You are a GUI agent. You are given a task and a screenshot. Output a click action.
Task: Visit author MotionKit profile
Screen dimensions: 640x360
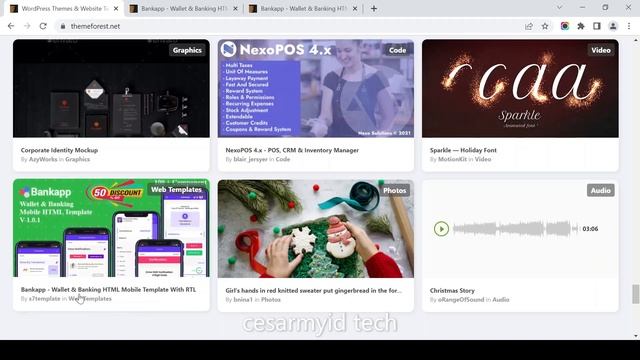point(452,159)
